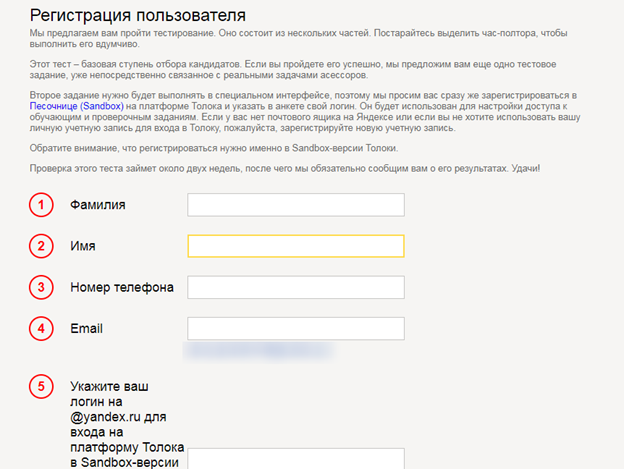Click the red circled number 4 icon
The height and width of the screenshot is (469, 624).
(x=41, y=329)
